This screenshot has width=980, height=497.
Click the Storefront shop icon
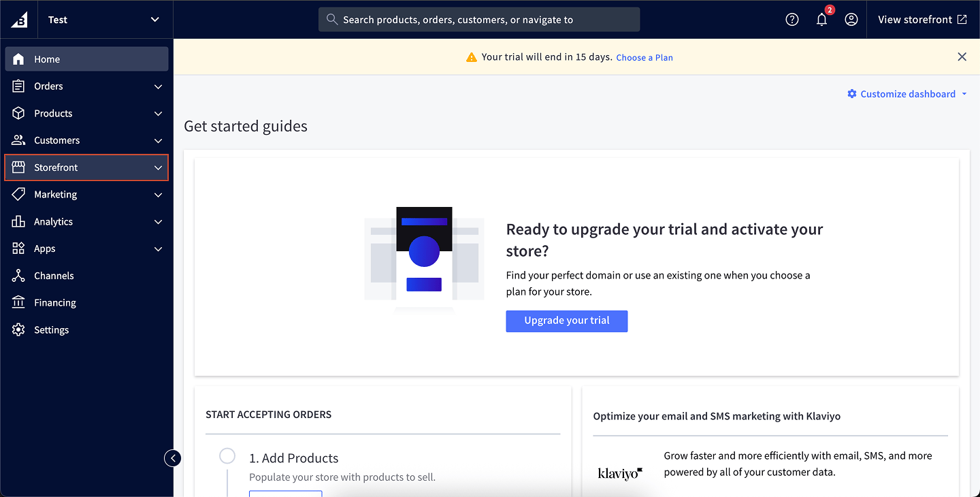[x=18, y=167]
